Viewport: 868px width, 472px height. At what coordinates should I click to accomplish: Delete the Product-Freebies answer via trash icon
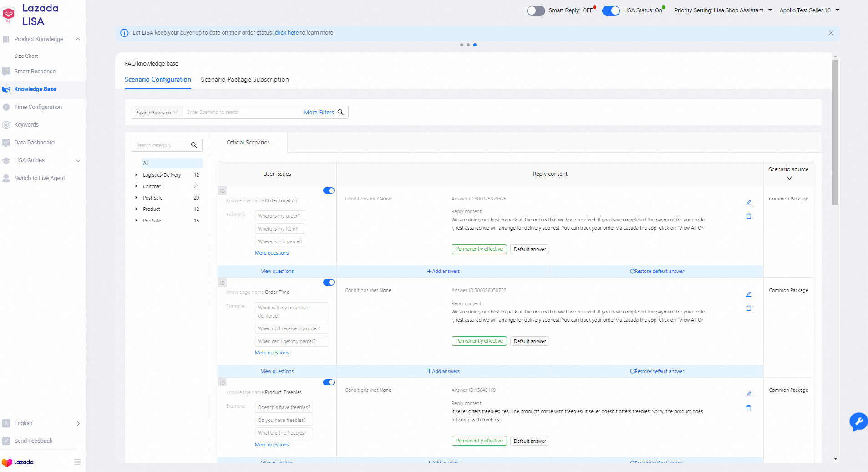pyautogui.click(x=749, y=408)
